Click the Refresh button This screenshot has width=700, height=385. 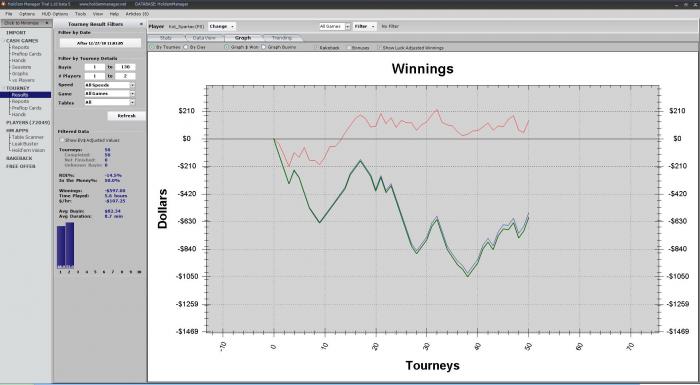(126, 116)
